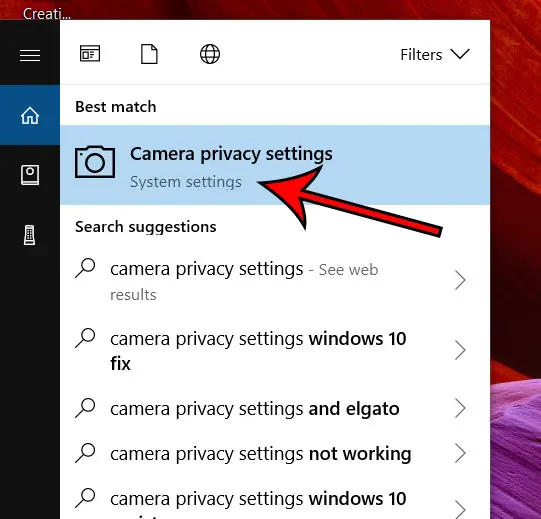Click 'System settings' subtitle under best match
This screenshot has height=519, width=541.
[186, 182]
